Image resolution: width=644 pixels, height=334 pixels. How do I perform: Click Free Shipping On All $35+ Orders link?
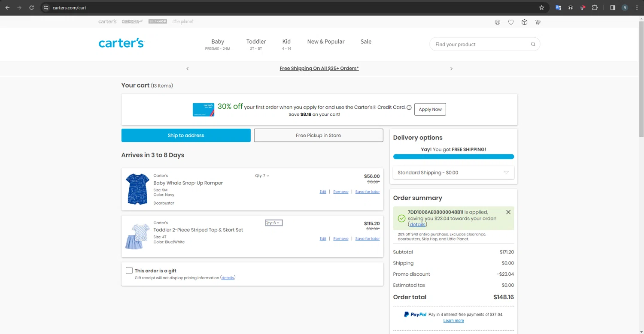click(319, 69)
